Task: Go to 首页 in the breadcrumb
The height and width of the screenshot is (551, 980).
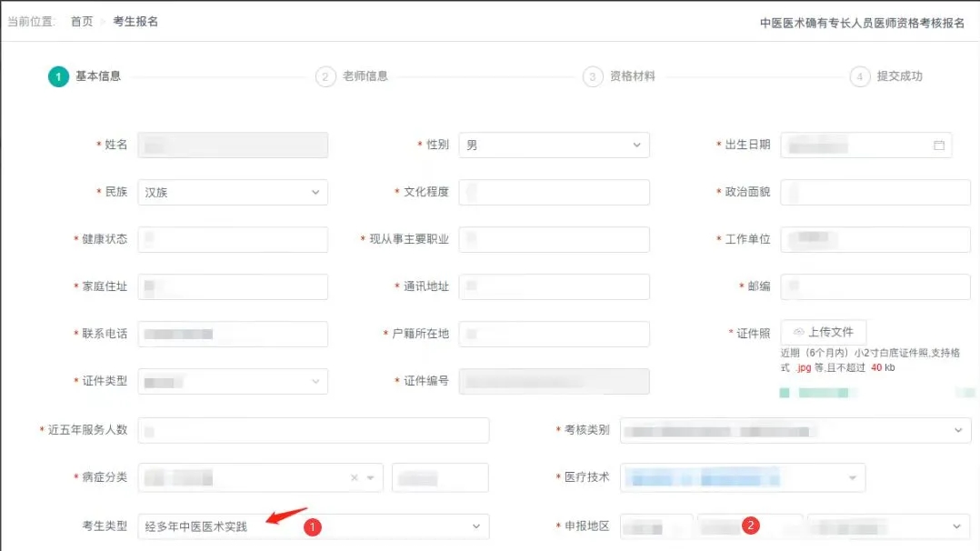Action: coord(82,22)
